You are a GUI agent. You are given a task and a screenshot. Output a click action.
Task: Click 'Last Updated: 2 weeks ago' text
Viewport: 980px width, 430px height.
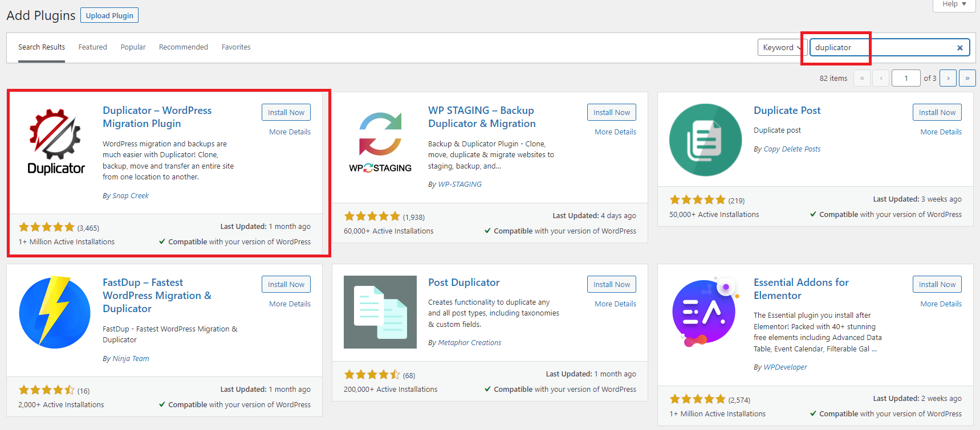pyautogui.click(x=917, y=399)
